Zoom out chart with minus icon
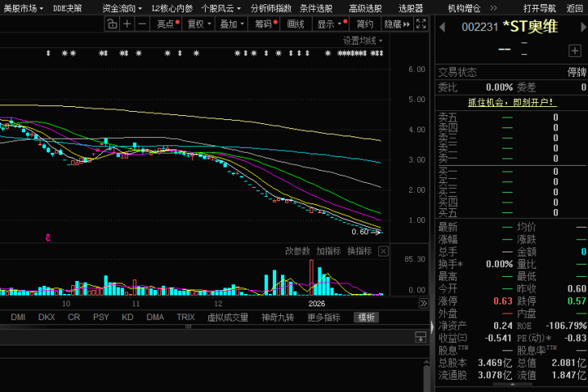The image size is (588, 392). point(142,24)
